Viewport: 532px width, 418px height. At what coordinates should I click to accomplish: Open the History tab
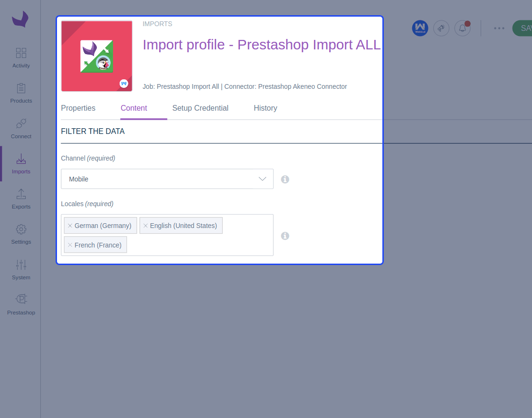[266, 108]
